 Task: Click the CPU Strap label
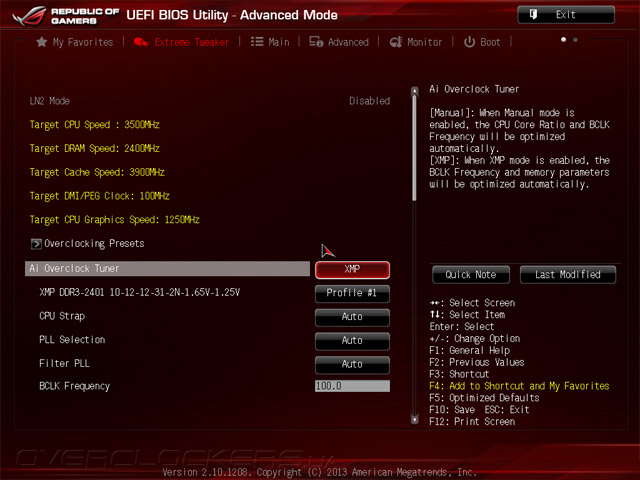point(62,316)
